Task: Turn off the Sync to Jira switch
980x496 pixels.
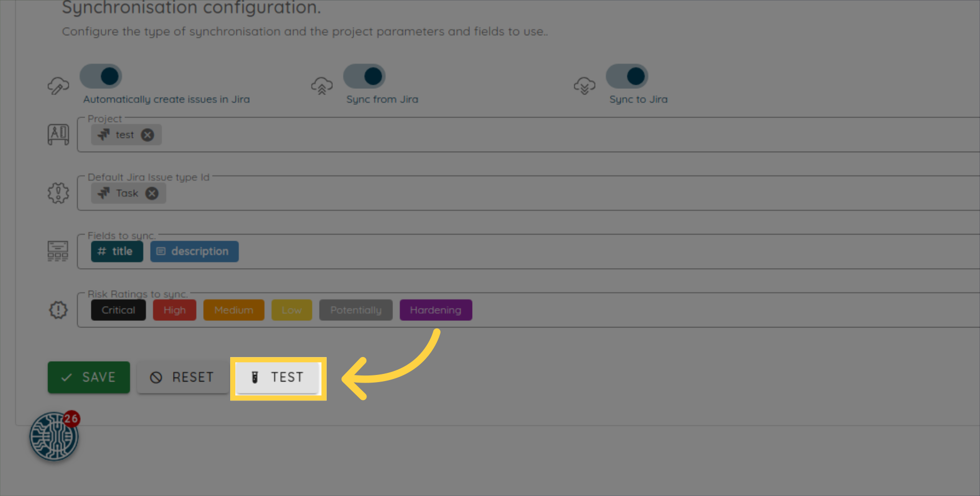Action: point(627,77)
